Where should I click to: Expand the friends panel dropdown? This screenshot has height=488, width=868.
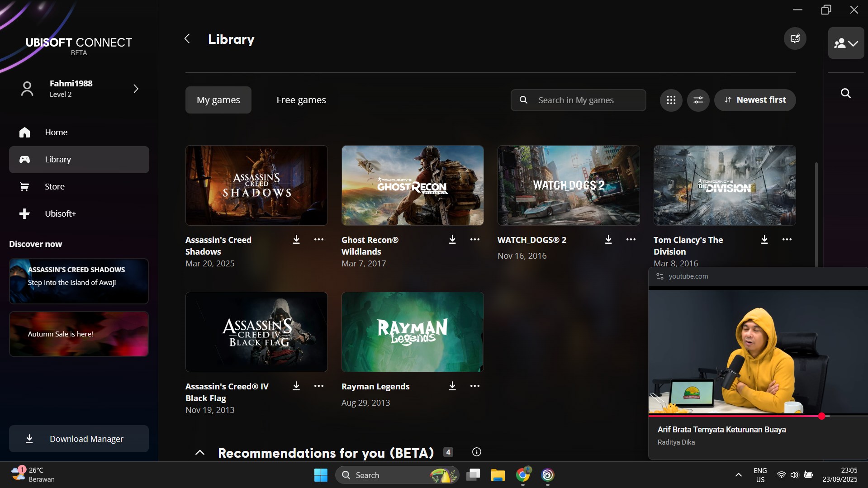pos(846,43)
